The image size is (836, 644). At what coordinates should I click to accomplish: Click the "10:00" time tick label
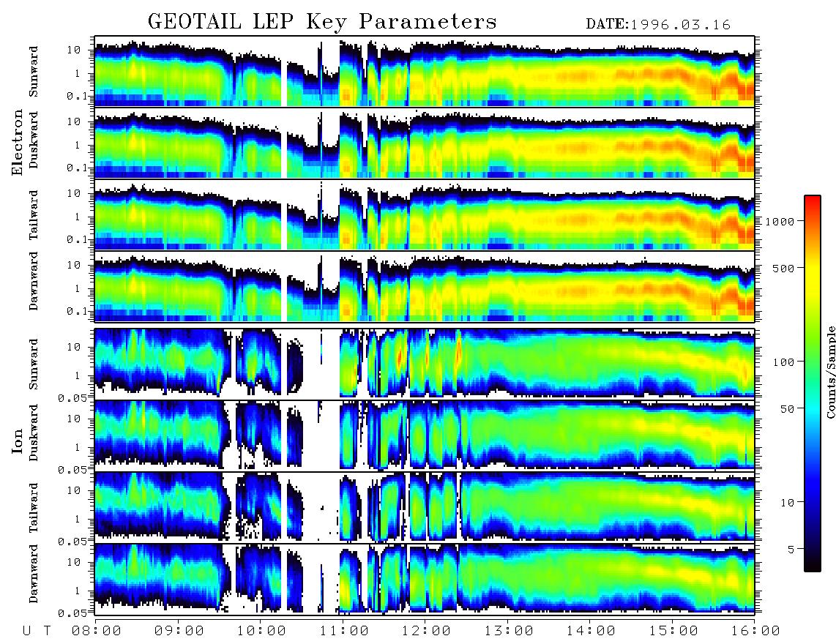tap(261, 631)
